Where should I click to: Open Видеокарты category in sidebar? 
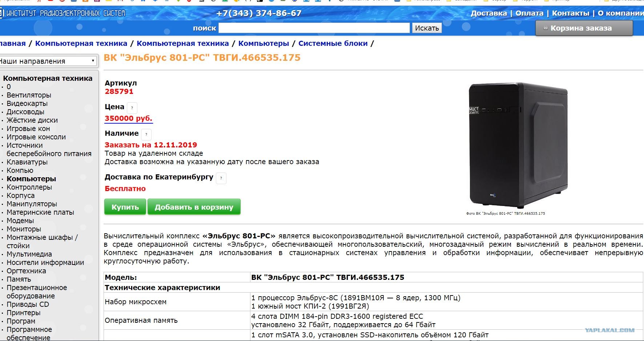point(27,103)
